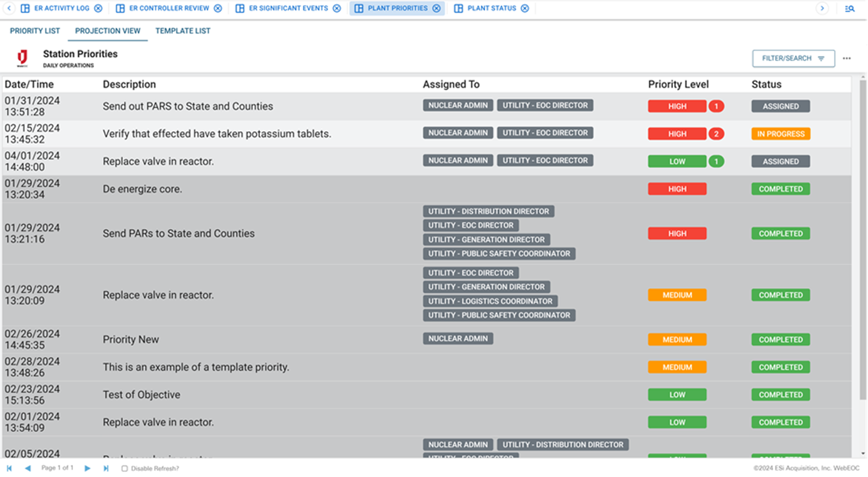Click the previous page arrow icon
The image size is (868, 477).
(27, 467)
